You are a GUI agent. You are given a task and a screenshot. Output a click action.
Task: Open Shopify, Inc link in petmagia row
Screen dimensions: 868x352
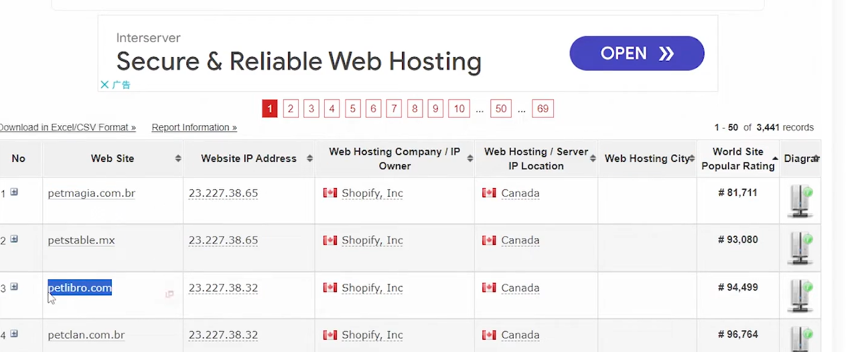pyautogui.click(x=372, y=193)
